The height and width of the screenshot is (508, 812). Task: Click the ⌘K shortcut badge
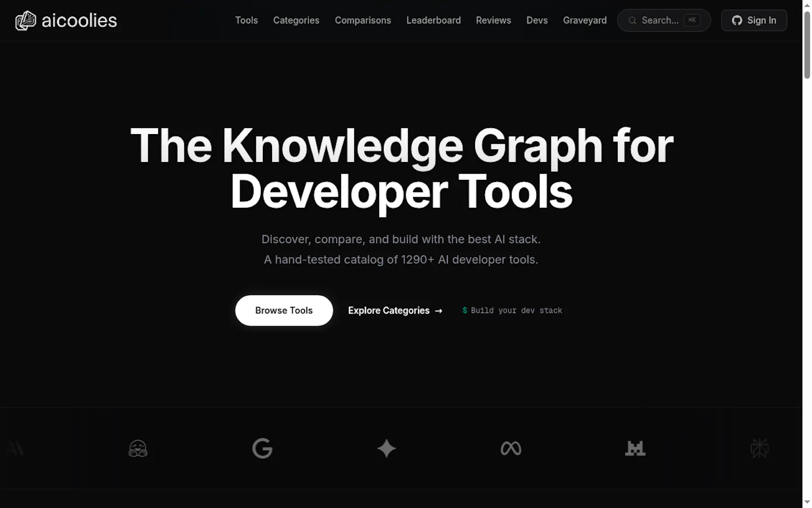pos(692,20)
